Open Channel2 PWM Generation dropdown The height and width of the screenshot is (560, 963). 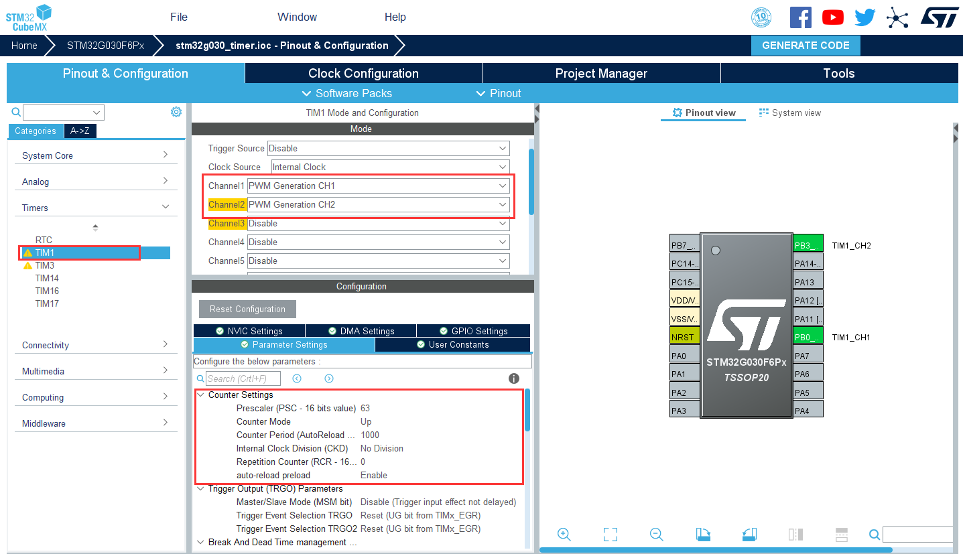[x=378, y=204]
